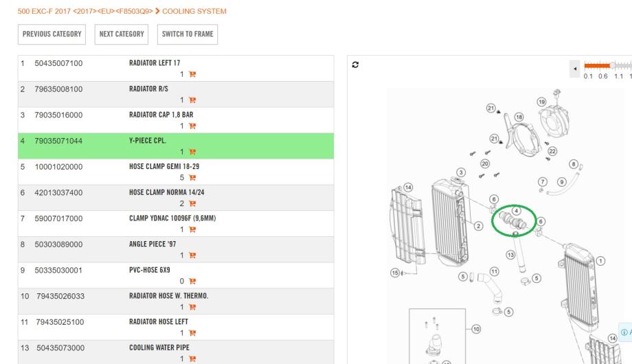Add Hose Clamp Gemi 18-29 to cart
The image size is (632, 364).
click(x=192, y=178)
